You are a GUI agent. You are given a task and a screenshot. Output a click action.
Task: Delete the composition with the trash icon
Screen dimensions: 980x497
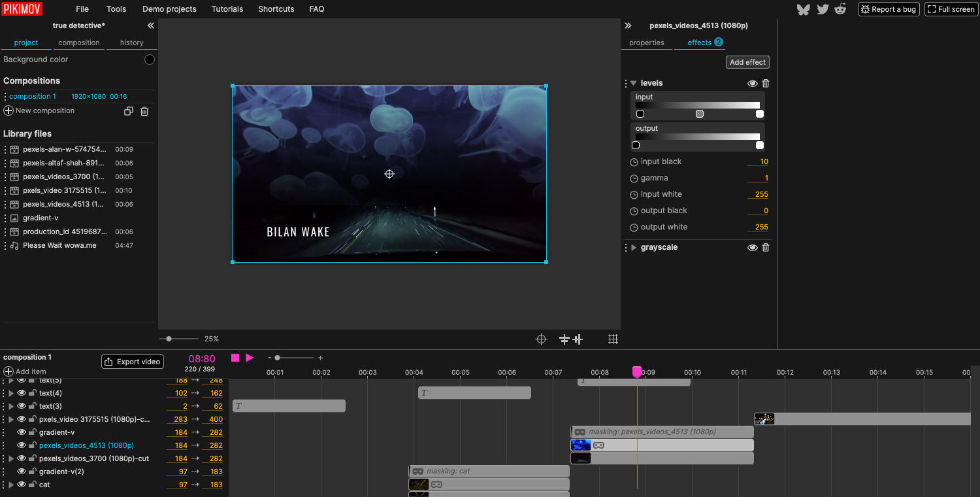(144, 111)
